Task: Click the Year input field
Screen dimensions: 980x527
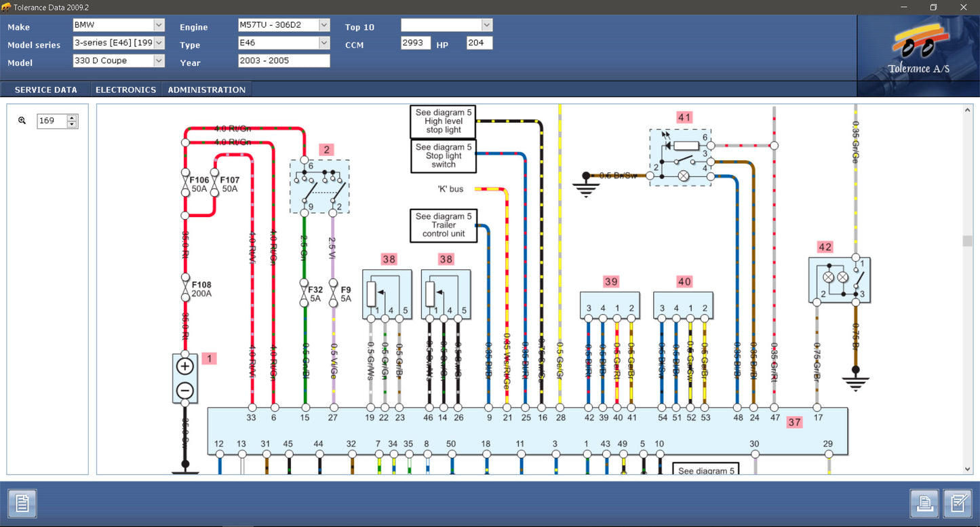Action: [283, 60]
